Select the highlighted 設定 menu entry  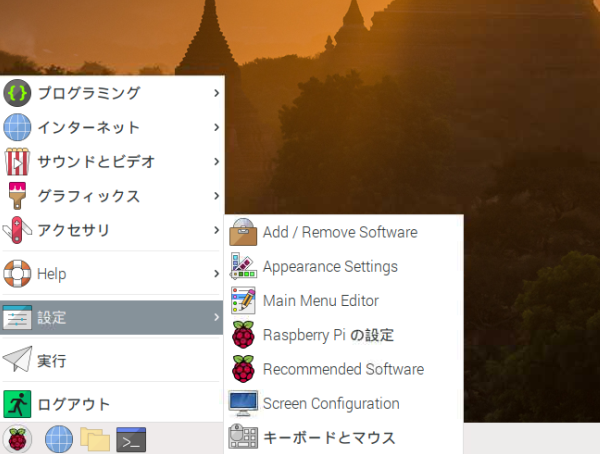112,317
